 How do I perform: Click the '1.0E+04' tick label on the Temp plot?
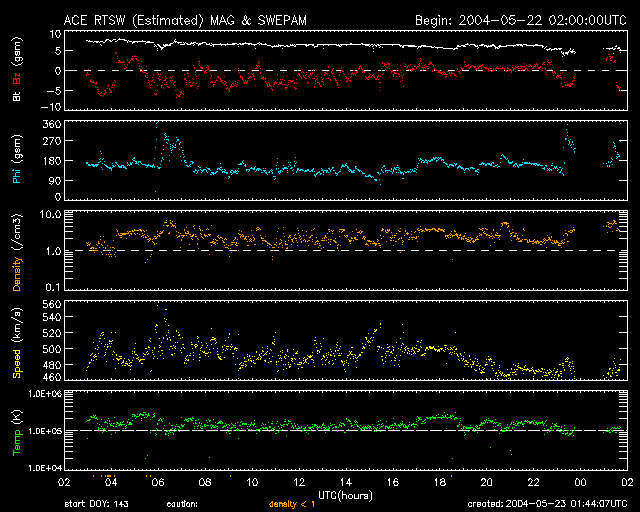pyautogui.click(x=45, y=468)
